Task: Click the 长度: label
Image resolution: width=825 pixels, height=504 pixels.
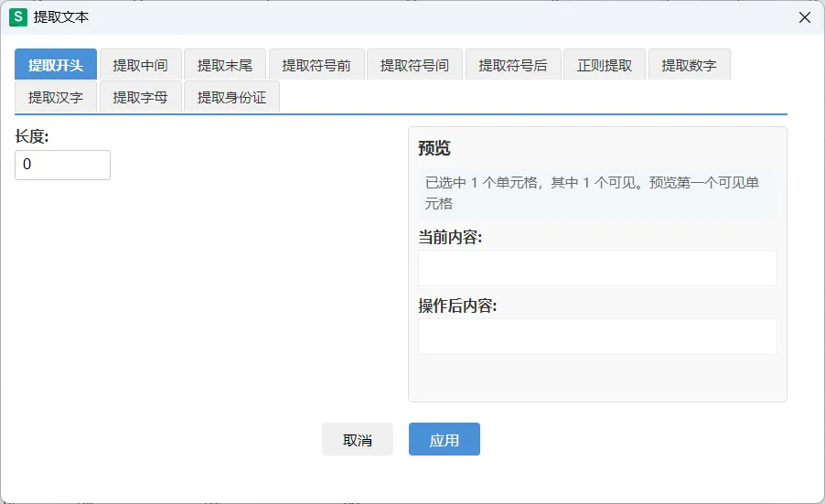Action: (x=32, y=136)
